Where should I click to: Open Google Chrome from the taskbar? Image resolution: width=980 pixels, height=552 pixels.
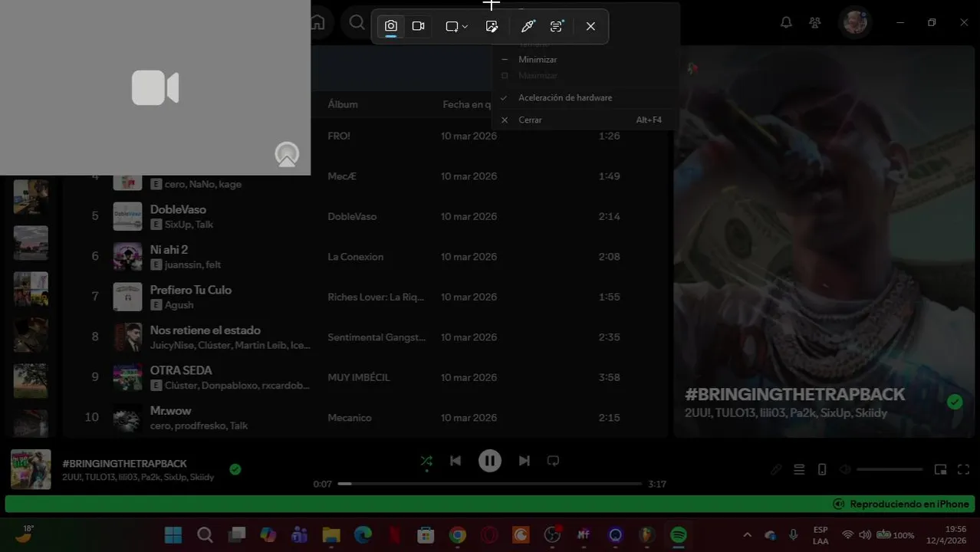pos(458,534)
